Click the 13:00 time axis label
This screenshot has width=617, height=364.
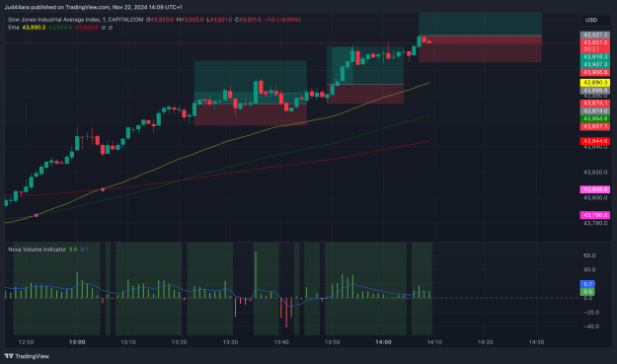(x=77, y=342)
